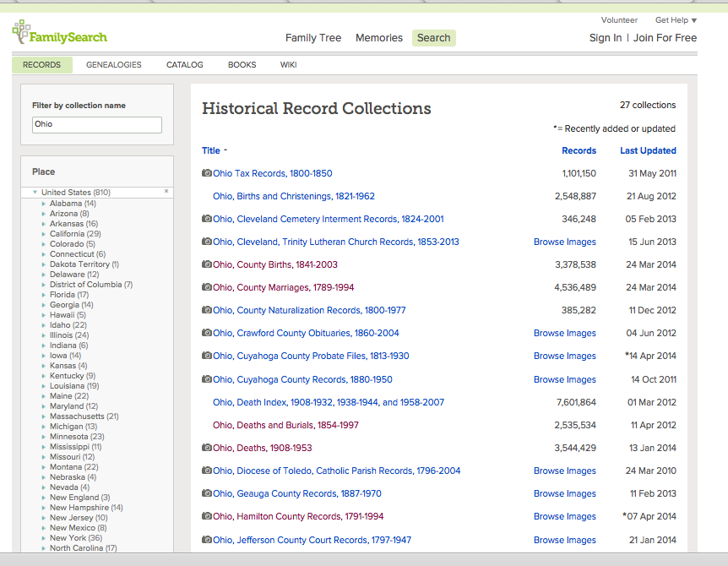Click the 27 collections count text
Screen dimensions: 728x566
648,105
